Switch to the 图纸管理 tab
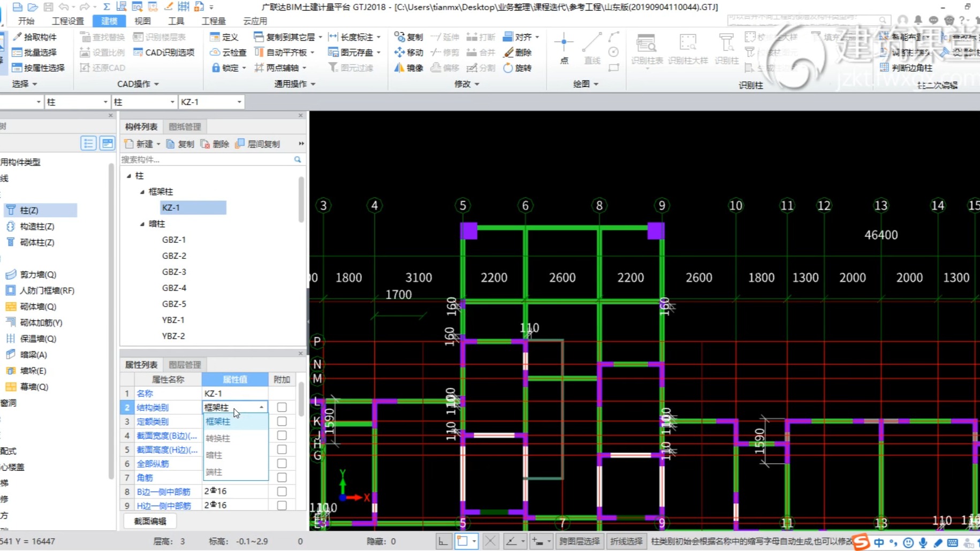The width and height of the screenshot is (980, 551). pos(185,127)
